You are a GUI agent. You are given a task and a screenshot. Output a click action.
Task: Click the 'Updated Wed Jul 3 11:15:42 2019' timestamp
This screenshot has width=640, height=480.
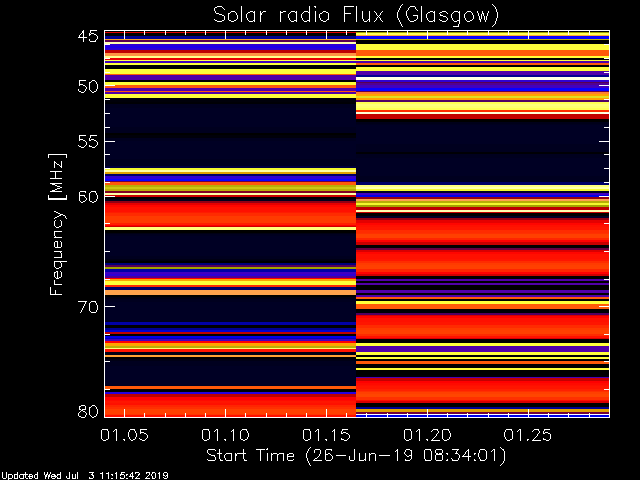(x=84, y=476)
